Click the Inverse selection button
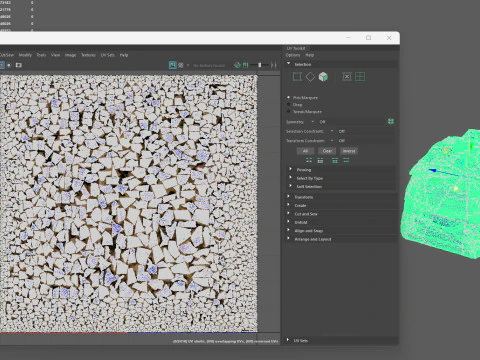Image resolution: width=480 pixels, height=360 pixels. [349, 151]
